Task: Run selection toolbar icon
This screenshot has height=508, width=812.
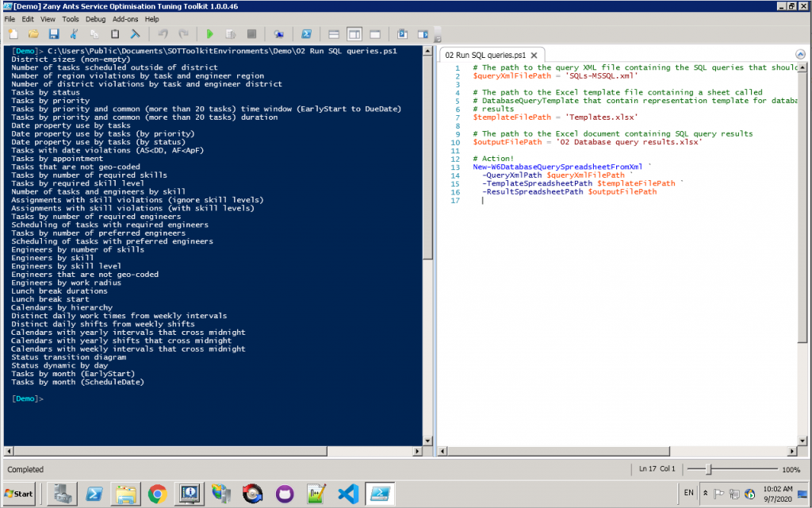Action: click(231, 34)
